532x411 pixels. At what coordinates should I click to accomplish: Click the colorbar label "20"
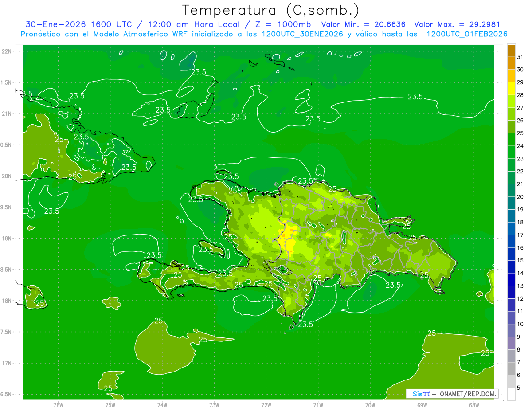(x=520, y=197)
